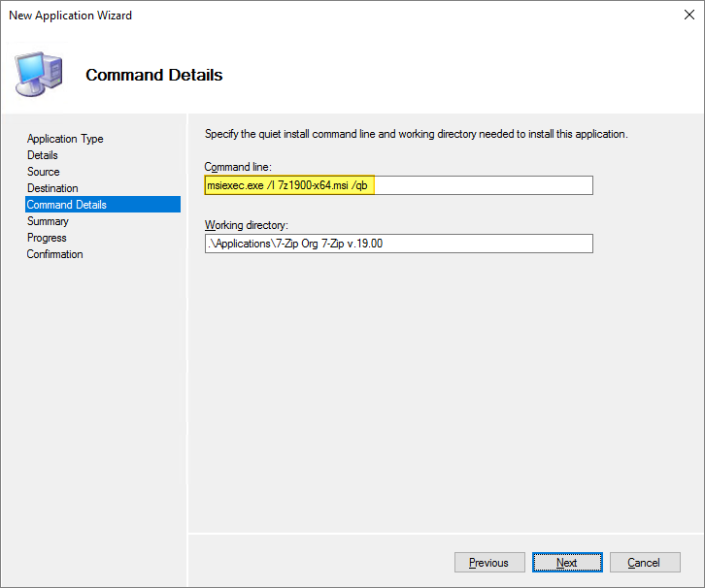Click the quiet install instruction text

[x=416, y=134]
